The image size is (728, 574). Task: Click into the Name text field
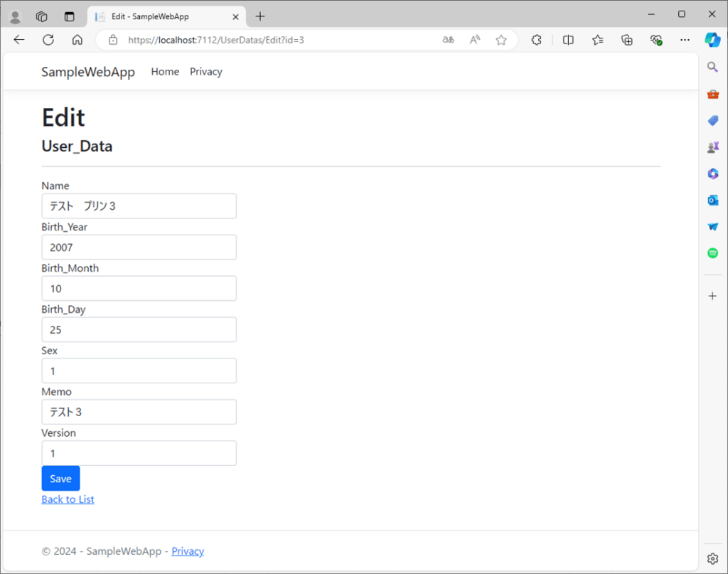pyautogui.click(x=139, y=206)
